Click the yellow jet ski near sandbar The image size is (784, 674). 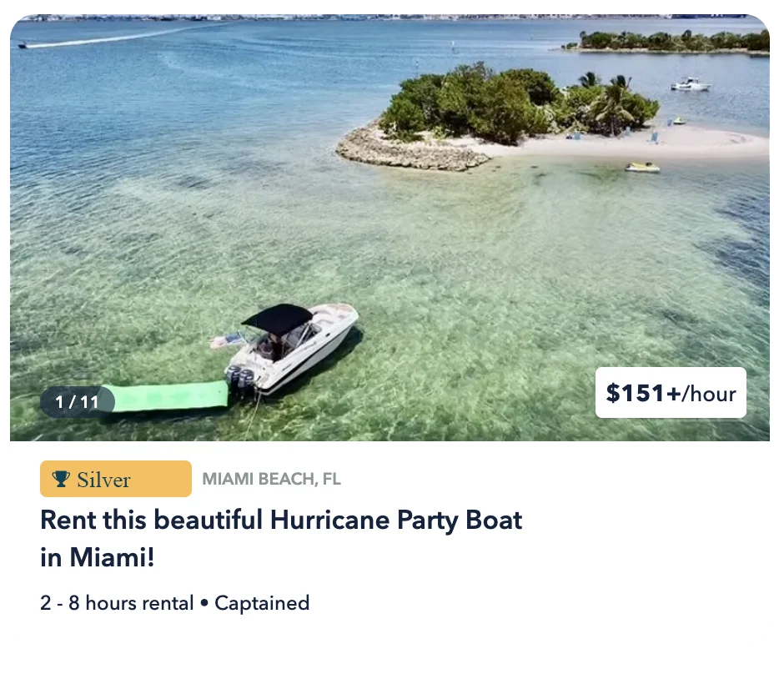pyautogui.click(x=642, y=167)
